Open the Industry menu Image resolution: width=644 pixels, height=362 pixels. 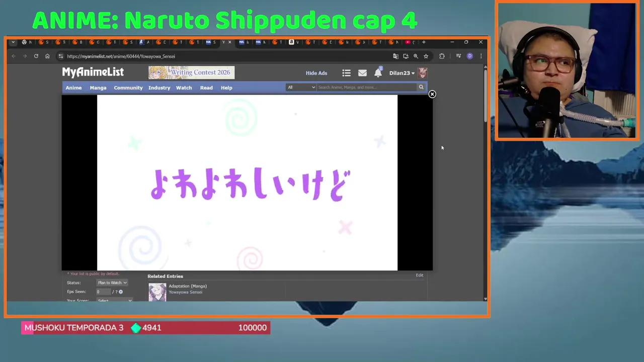[159, 87]
